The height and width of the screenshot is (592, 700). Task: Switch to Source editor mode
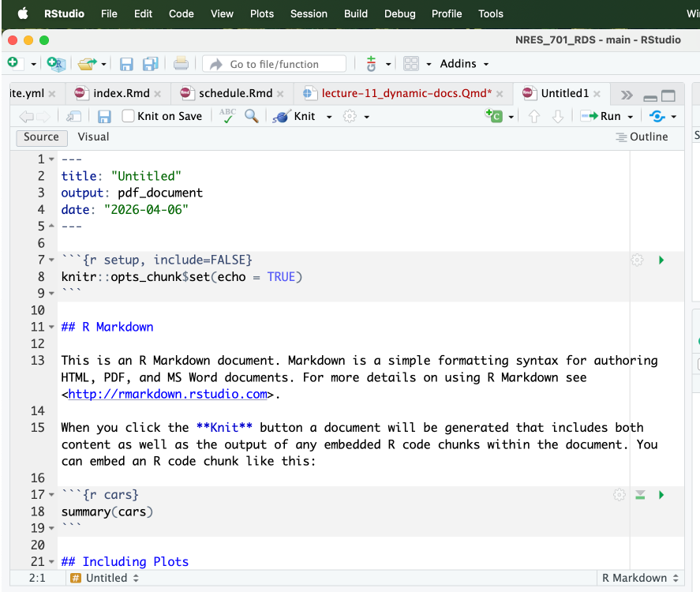point(41,137)
